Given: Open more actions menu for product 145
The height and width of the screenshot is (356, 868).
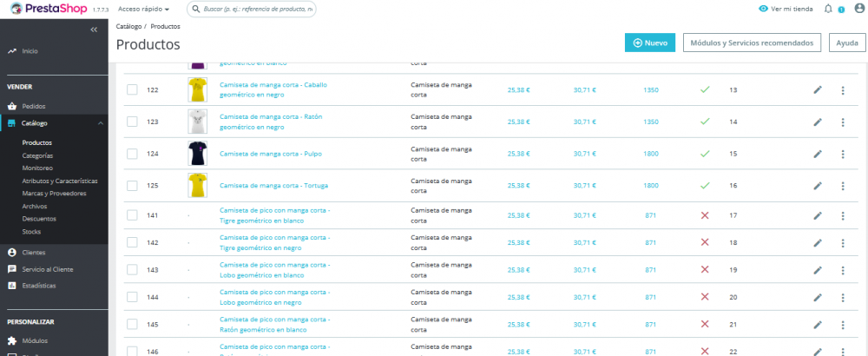Looking at the screenshot, I should click(843, 325).
